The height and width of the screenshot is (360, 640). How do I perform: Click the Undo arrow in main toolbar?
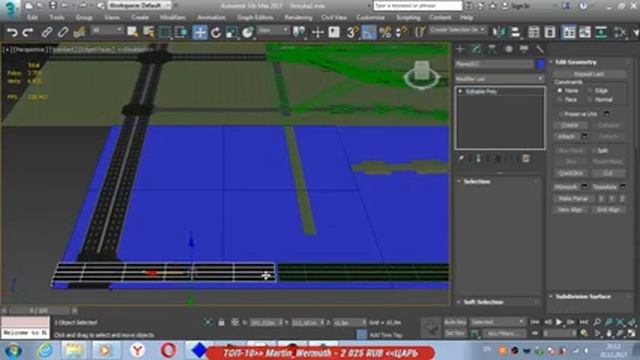(x=12, y=32)
